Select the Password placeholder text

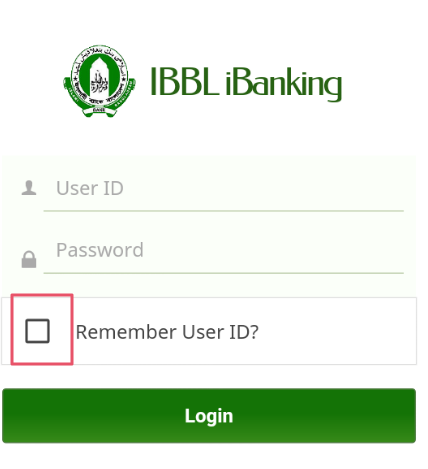100,250
